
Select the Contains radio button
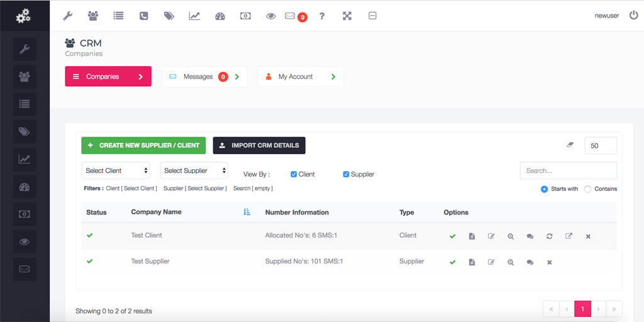coord(587,189)
